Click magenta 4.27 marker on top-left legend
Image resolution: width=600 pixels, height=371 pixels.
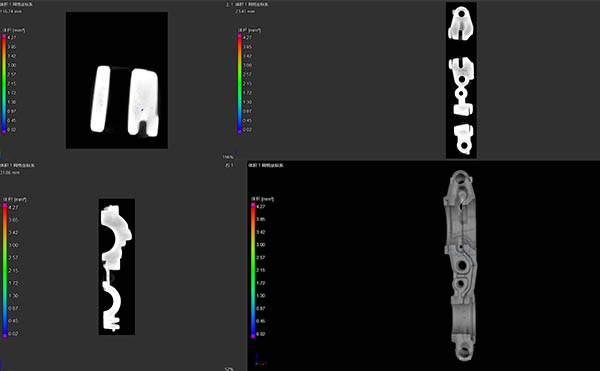(x=4, y=37)
